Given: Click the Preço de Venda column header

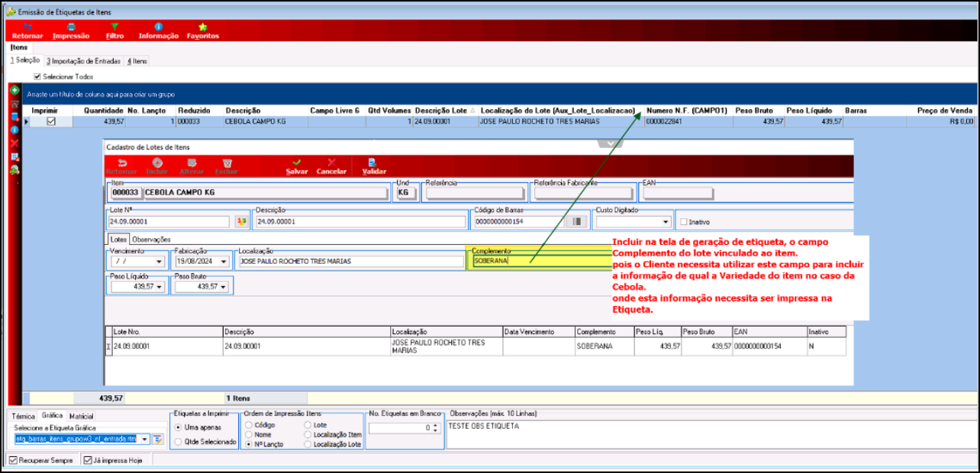Looking at the screenshot, I should pyautogui.click(x=945, y=111).
